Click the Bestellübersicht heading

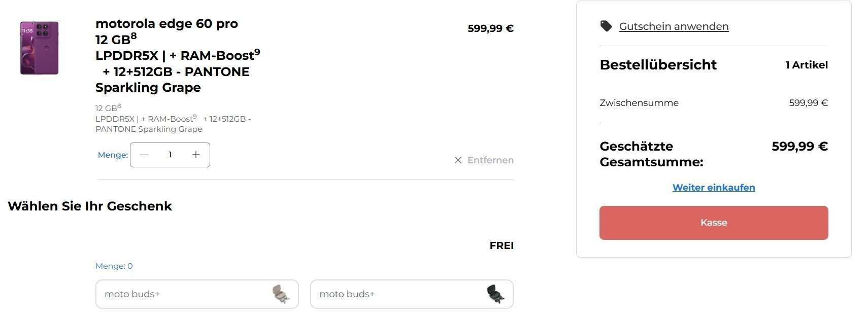pos(658,65)
